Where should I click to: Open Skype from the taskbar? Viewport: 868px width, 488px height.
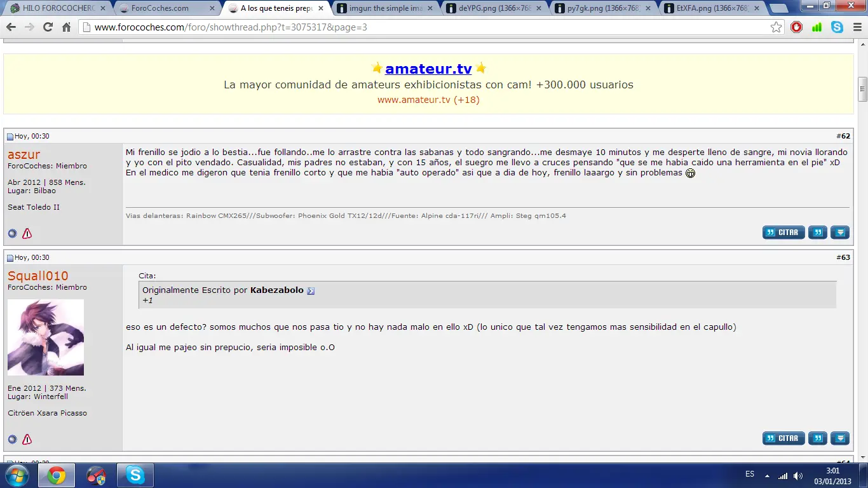135,475
